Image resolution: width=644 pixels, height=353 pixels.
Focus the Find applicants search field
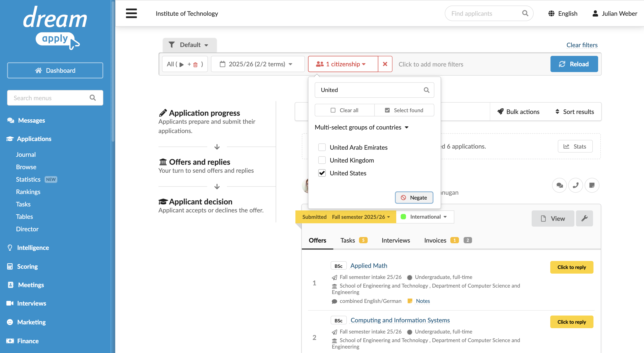click(x=489, y=13)
